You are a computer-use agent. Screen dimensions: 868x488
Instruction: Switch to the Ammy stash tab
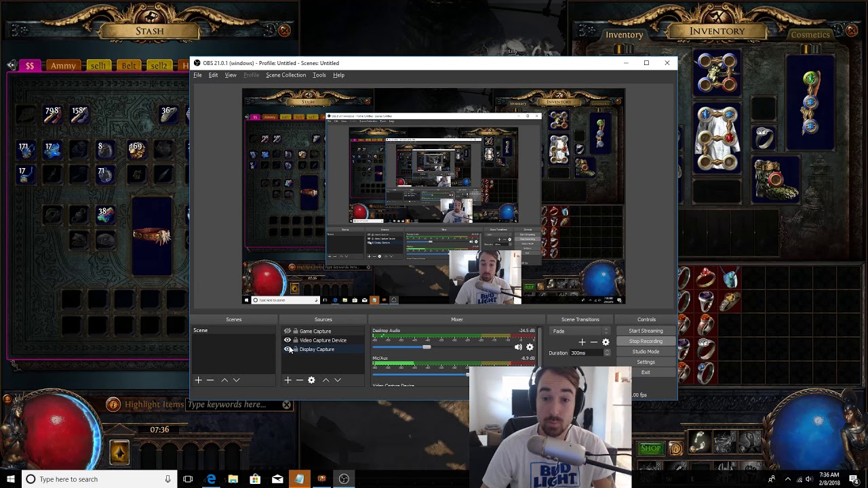(63, 66)
